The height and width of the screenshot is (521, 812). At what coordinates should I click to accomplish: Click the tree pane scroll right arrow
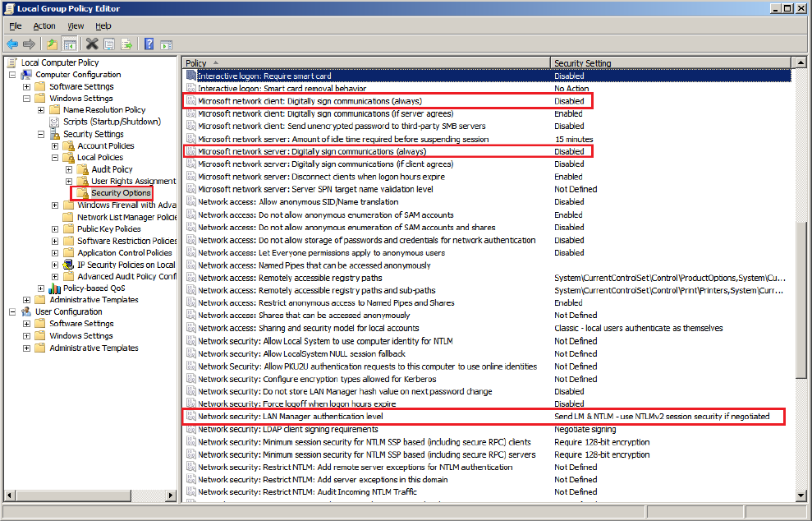coord(172,496)
